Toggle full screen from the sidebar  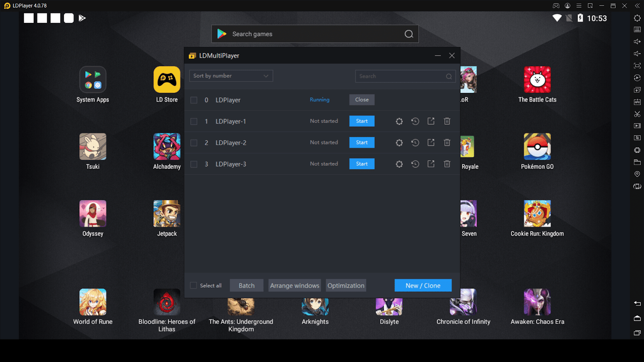point(637,66)
